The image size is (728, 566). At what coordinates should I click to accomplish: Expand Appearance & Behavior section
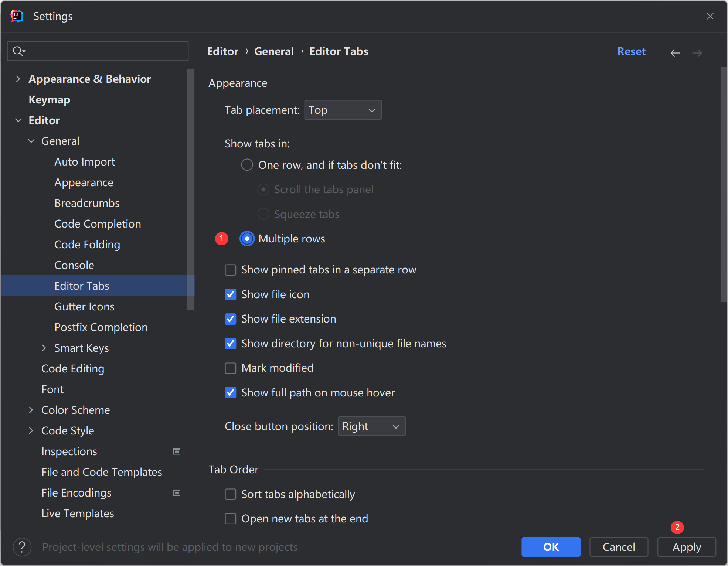[18, 79]
